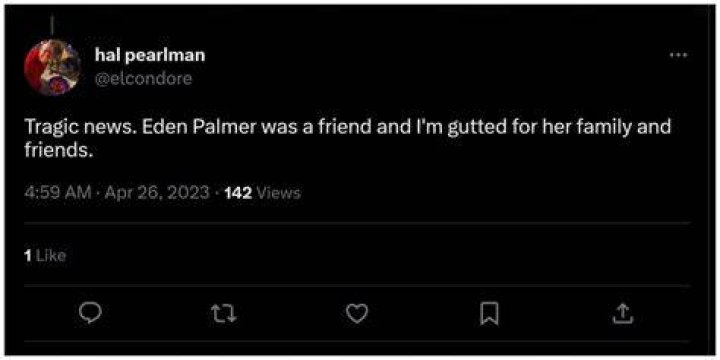View who liked via 1 Like
Viewport: 720px width, 360px height.
[45, 255]
